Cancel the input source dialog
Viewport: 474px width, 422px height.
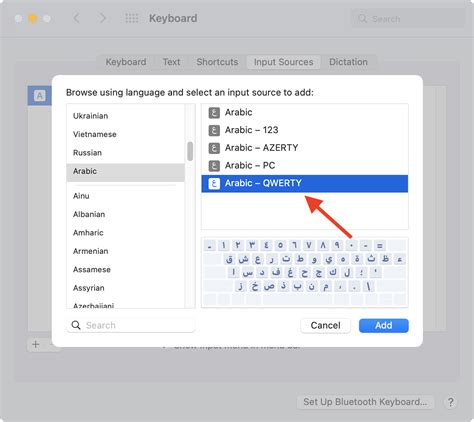(325, 326)
